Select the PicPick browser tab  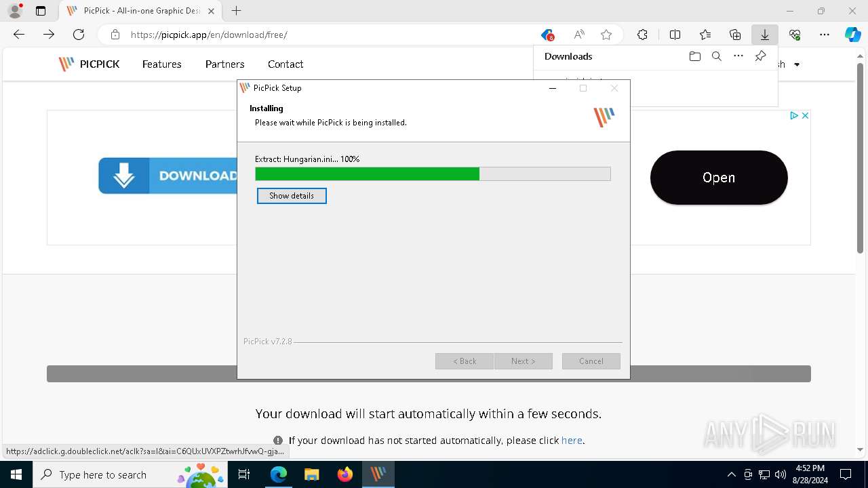(140, 11)
